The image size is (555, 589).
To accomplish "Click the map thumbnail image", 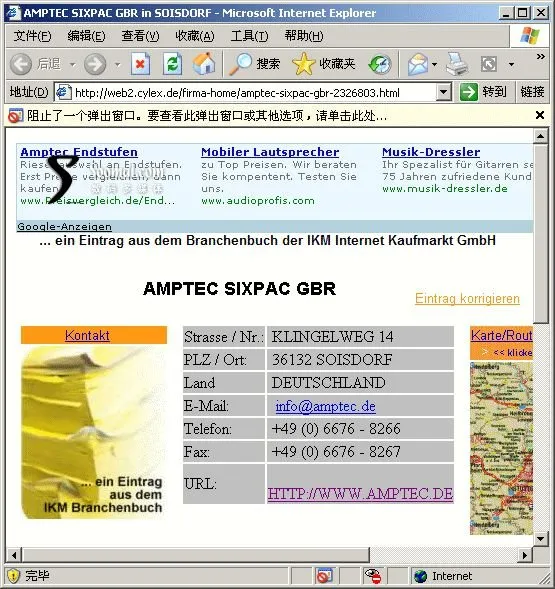I will 501,448.
